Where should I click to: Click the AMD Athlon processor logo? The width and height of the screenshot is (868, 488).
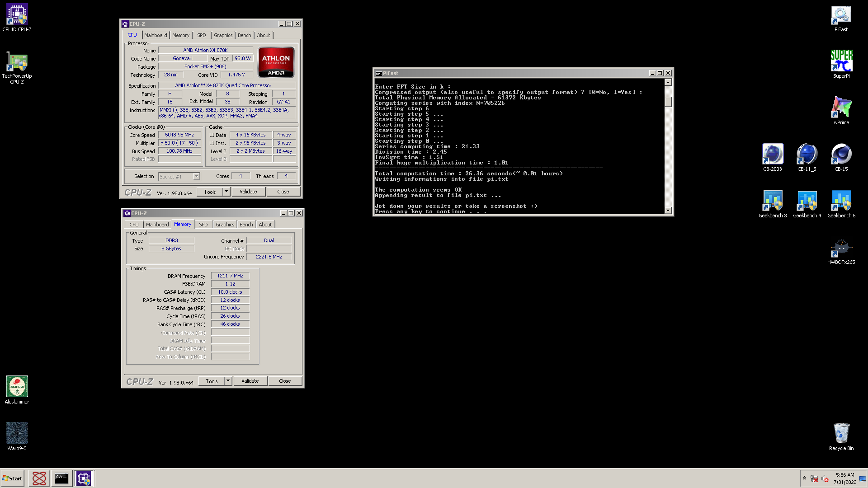pyautogui.click(x=276, y=63)
